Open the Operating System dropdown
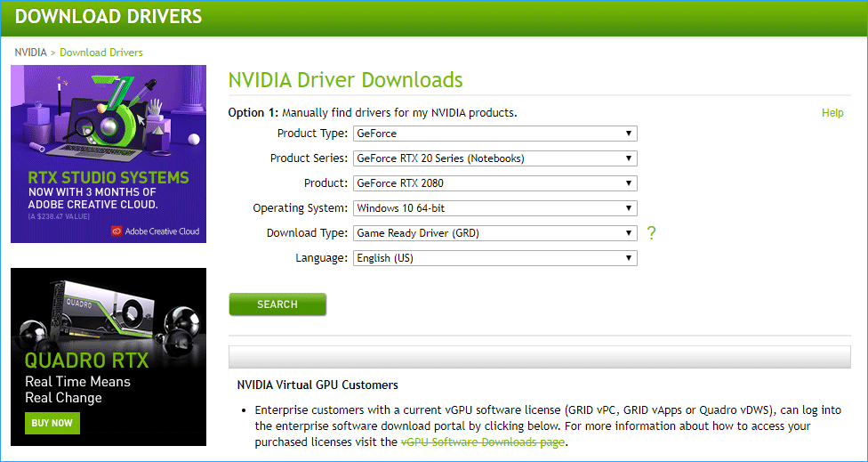The height and width of the screenshot is (462, 868). click(x=494, y=208)
